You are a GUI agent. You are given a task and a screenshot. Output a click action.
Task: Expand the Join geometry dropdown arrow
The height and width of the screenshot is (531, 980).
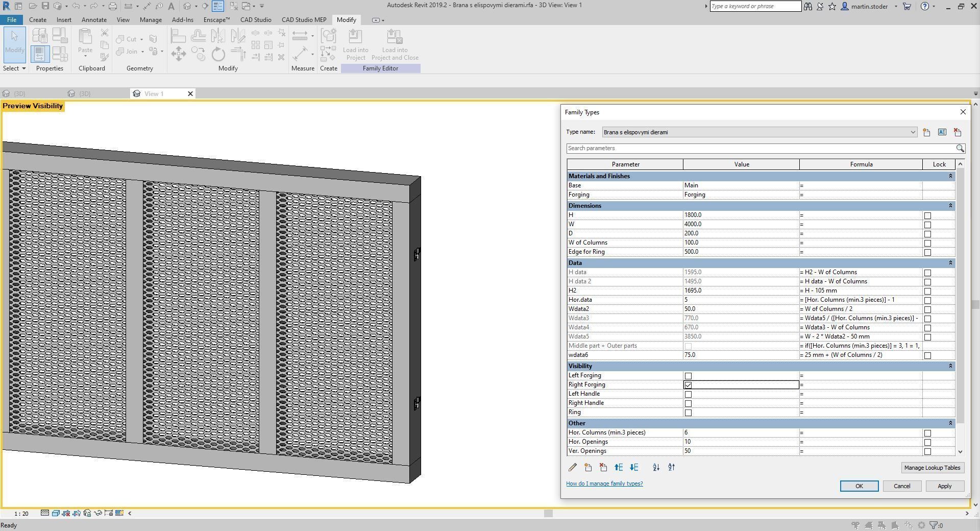142,52
